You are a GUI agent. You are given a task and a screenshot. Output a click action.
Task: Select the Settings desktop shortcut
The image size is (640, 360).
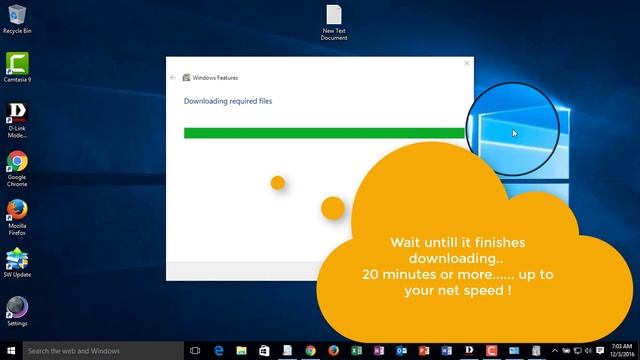(x=17, y=311)
